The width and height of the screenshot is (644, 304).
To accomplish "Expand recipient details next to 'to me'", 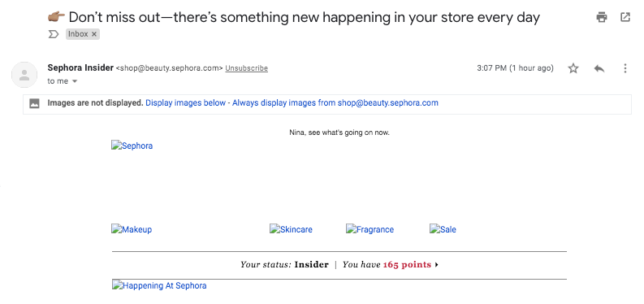I will 75,81.
